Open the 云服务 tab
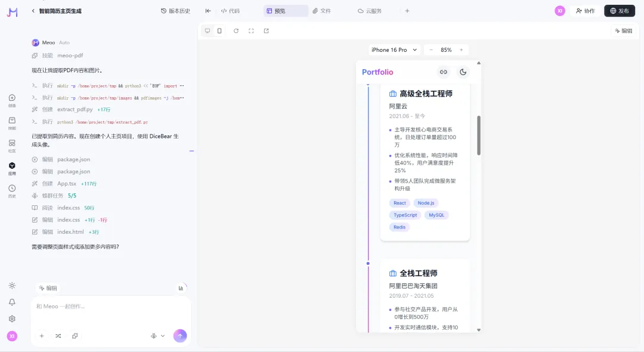The height and width of the screenshot is (352, 644). click(x=370, y=11)
